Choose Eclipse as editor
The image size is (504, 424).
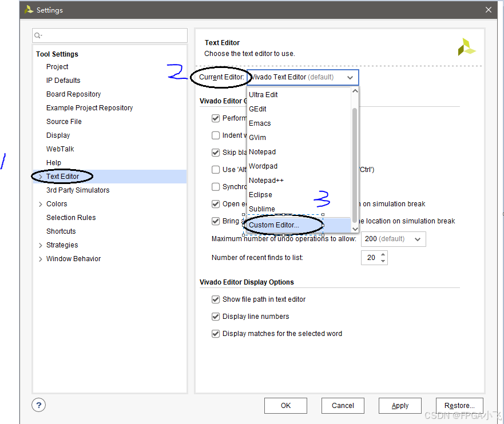[x=299, y=195]
